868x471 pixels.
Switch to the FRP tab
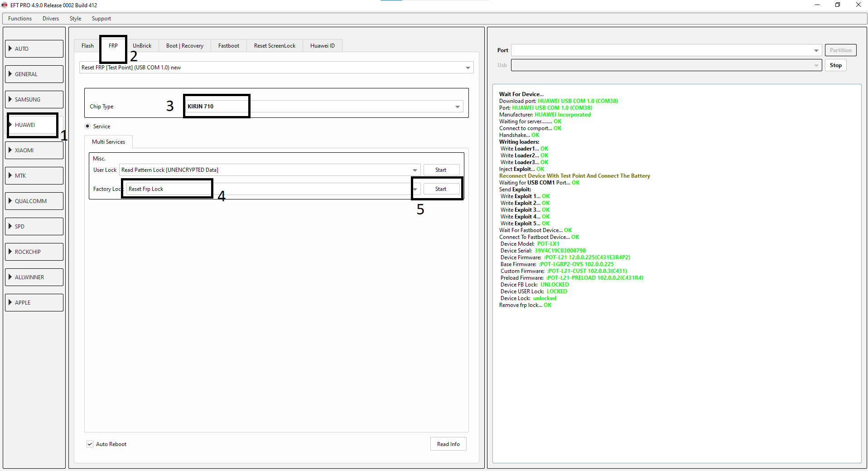point(113,46)
